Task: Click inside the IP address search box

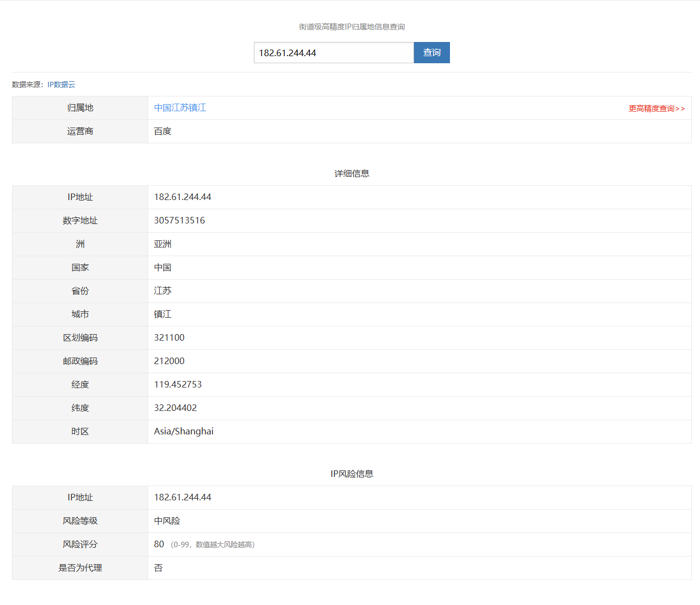Action: pyautogui.click(x=333, y=52)
